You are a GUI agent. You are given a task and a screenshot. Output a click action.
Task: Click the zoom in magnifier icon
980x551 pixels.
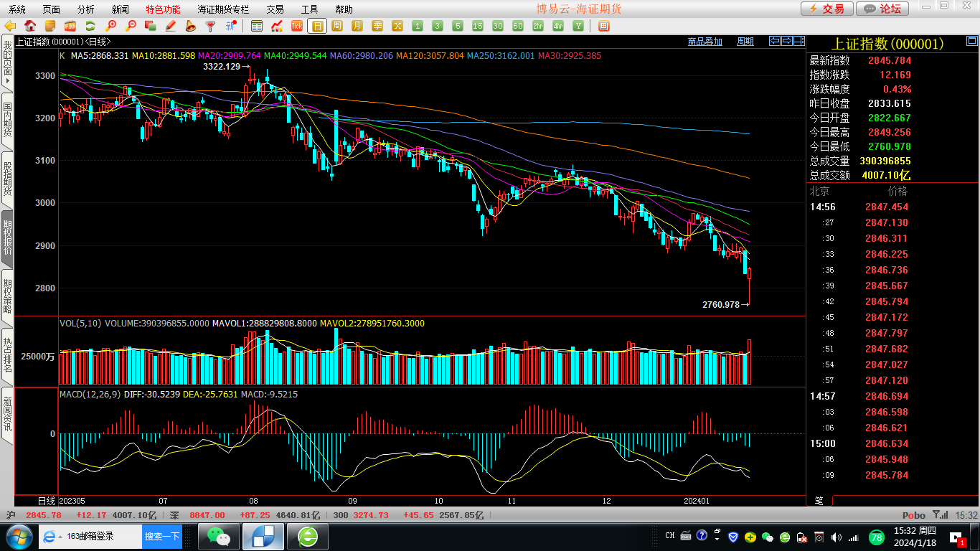[x=110, y=26]
